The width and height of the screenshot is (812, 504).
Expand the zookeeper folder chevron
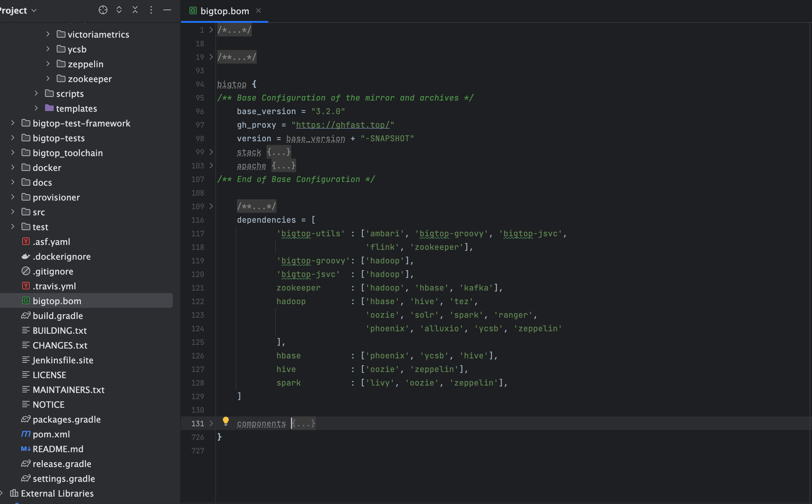[48, 79]
